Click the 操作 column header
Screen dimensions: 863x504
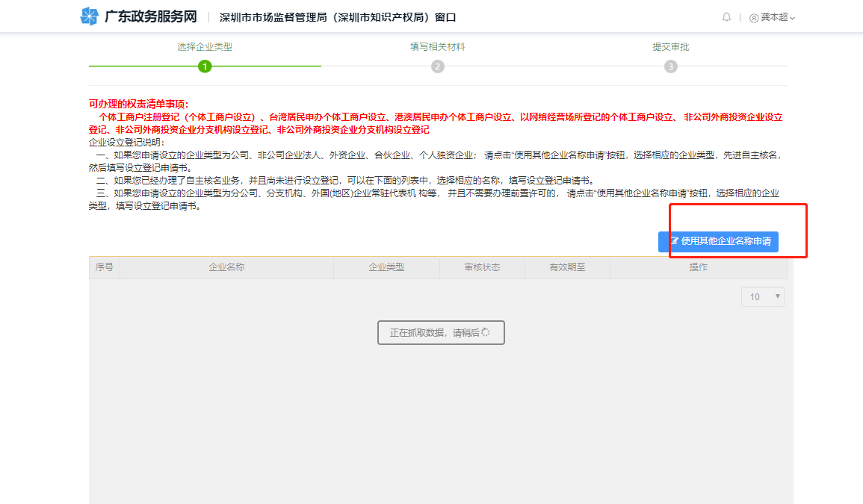tap(698, 267)
